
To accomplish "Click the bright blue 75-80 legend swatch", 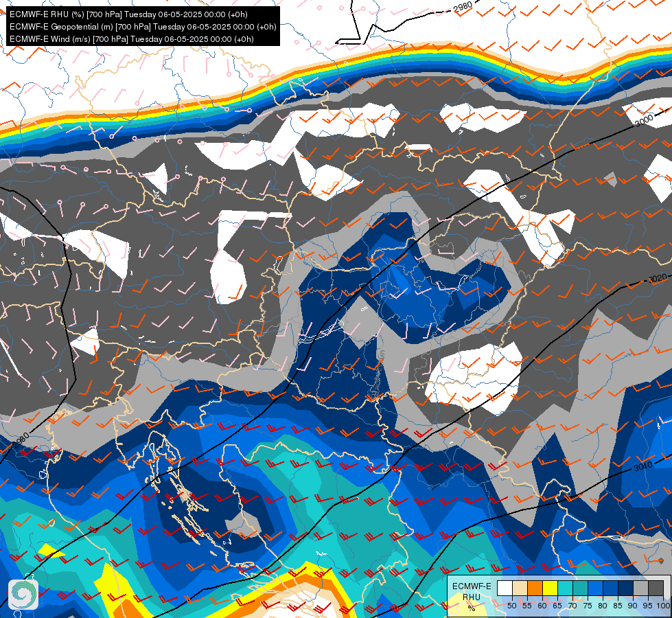I will 596,588.
